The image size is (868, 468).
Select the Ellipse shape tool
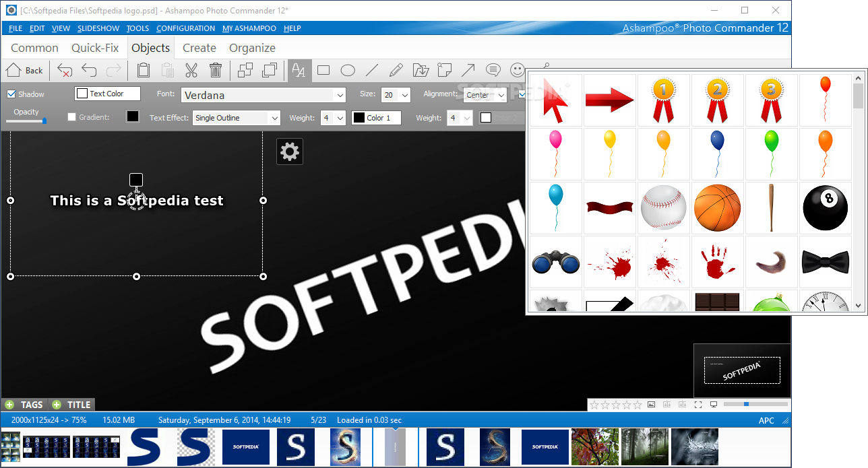click(348, 70)
